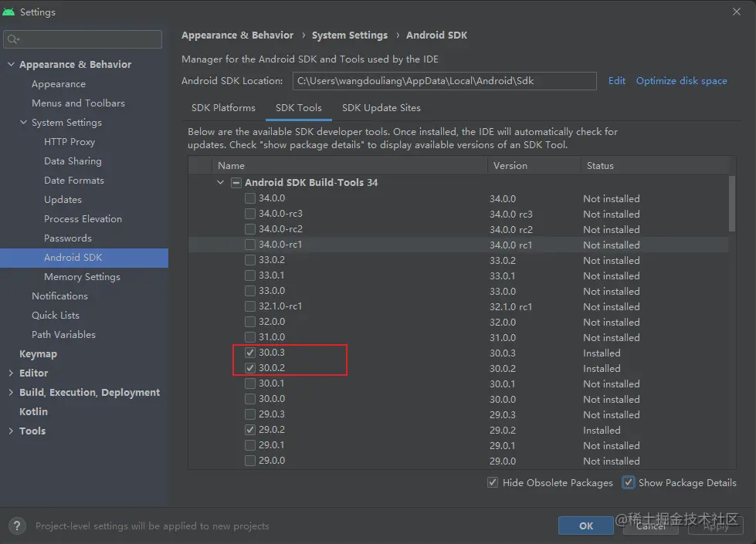756x544 pixels.
Task: Click the OK button
Action: click(x=586, y=525)
